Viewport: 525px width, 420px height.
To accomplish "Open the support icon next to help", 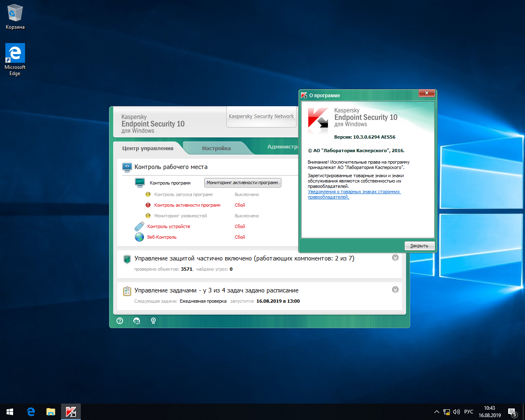I will click(x=137, y=321).
